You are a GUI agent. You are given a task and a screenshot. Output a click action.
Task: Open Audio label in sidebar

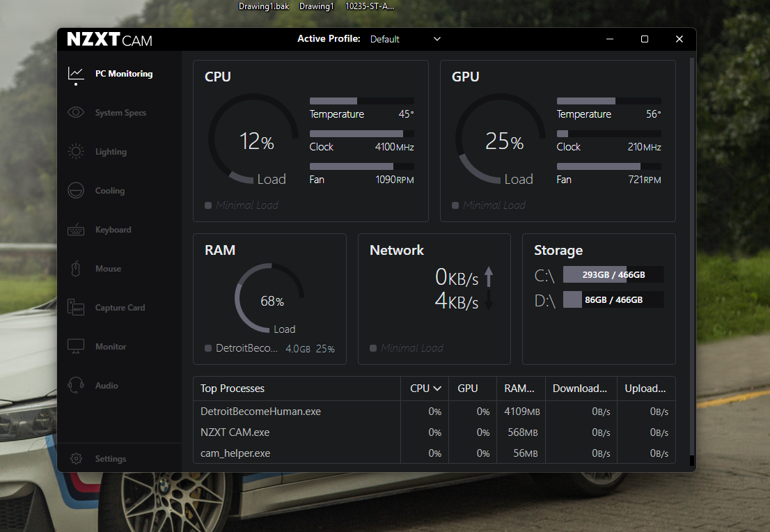coord(106,386)
